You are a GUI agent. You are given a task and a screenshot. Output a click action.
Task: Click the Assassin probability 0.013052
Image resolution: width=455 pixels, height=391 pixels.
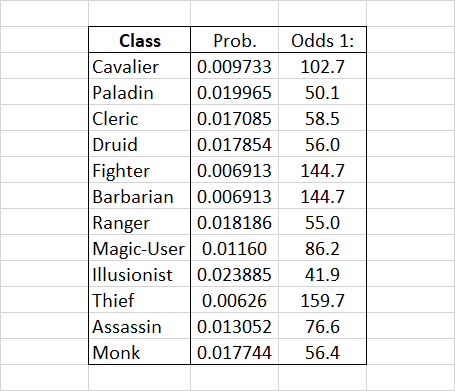[234, 326]
